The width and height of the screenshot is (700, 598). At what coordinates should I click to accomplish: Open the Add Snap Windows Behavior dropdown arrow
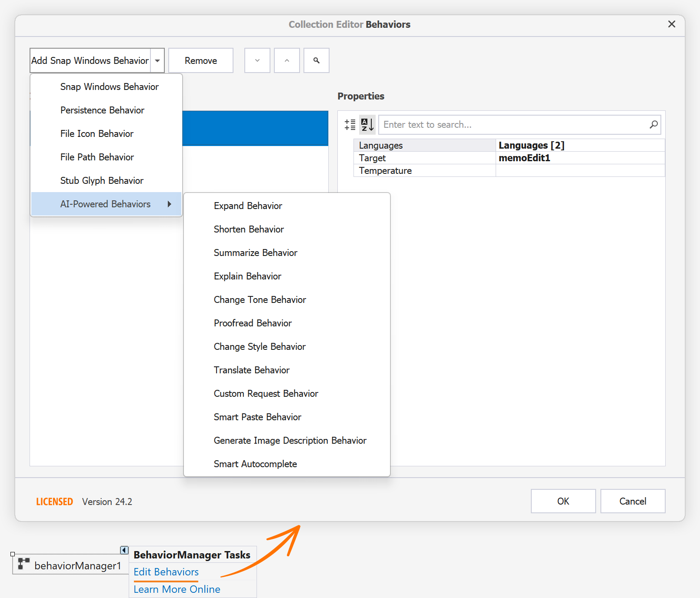157,60
